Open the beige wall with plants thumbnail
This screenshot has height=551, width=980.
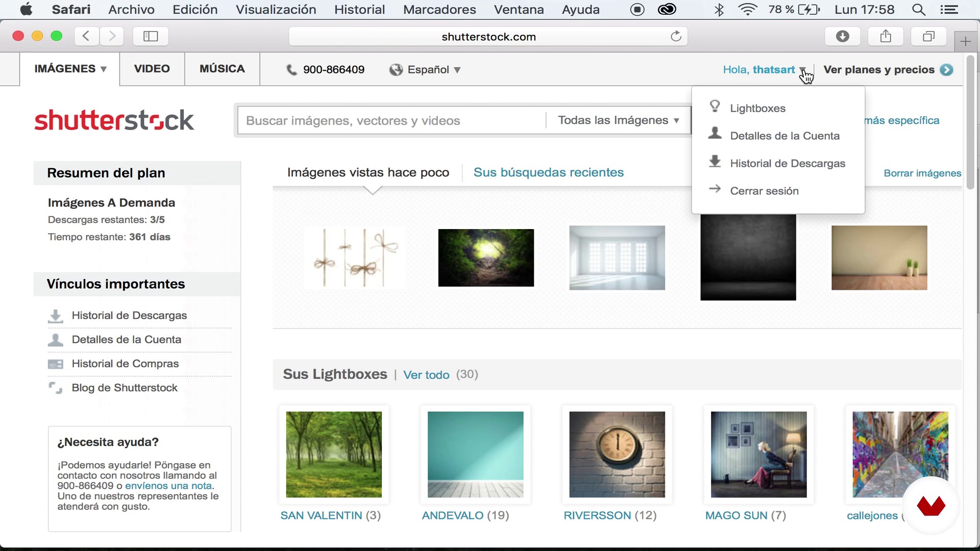879,258
